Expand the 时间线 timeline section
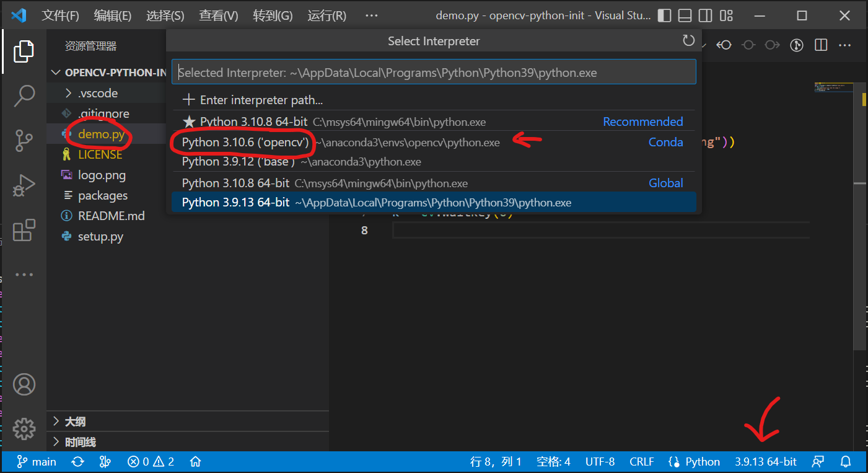The height and width of the screenshot is (473, 868). [x=81, y=442]
